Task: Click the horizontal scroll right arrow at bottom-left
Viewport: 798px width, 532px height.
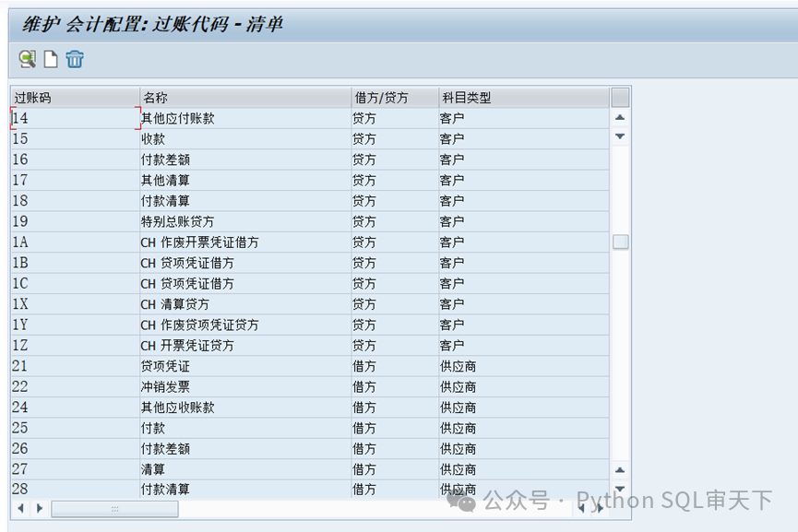Action: click(x=40, y=508)
